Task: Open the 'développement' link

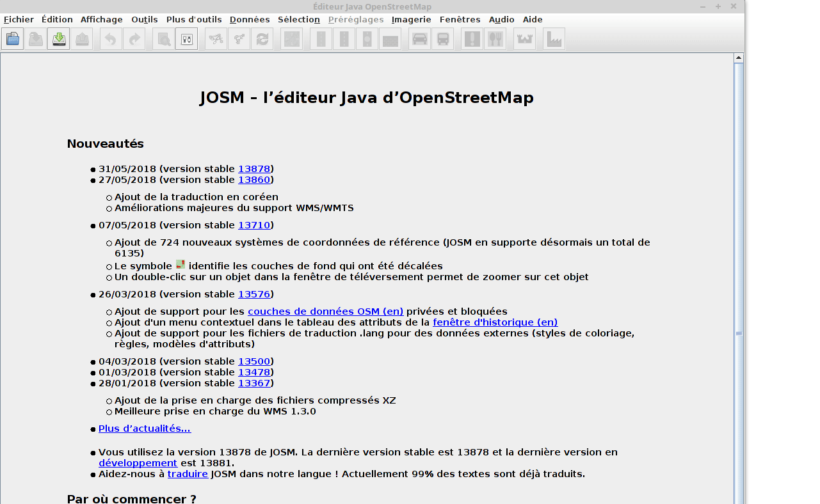Action: (x=138, y=463)
